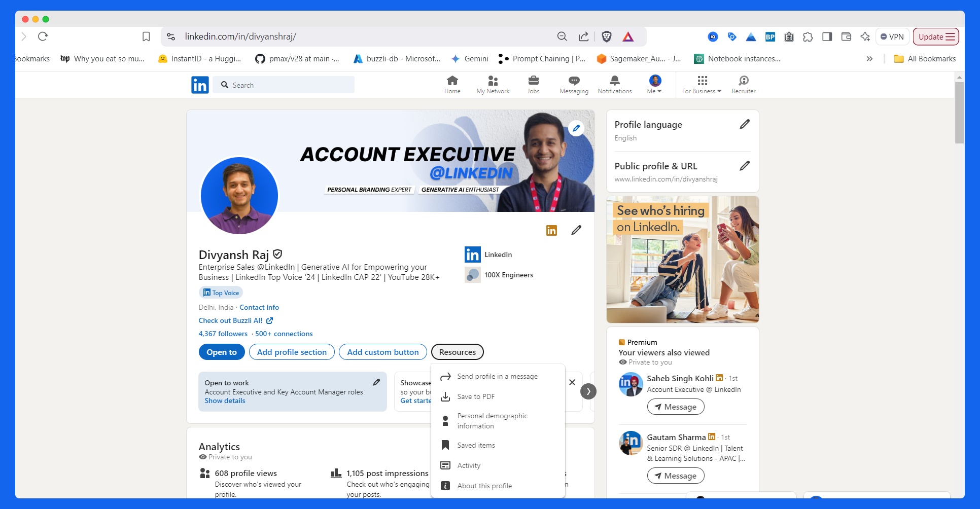Viewport: 980px width, 509px height.
Task: Open the 100X Engineers link
Action: 499,275
